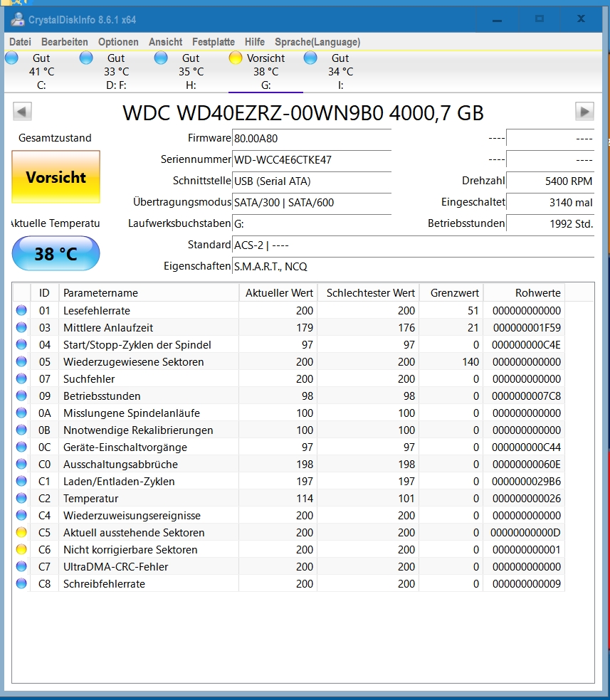Click status dot of Suchfehler row

pyautogui.click(x=21, y=378)
